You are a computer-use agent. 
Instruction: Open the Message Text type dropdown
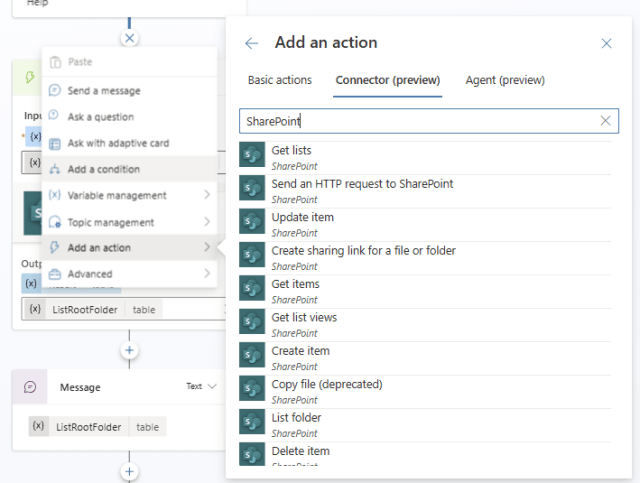pyautogui.click(x=201, y=386)
